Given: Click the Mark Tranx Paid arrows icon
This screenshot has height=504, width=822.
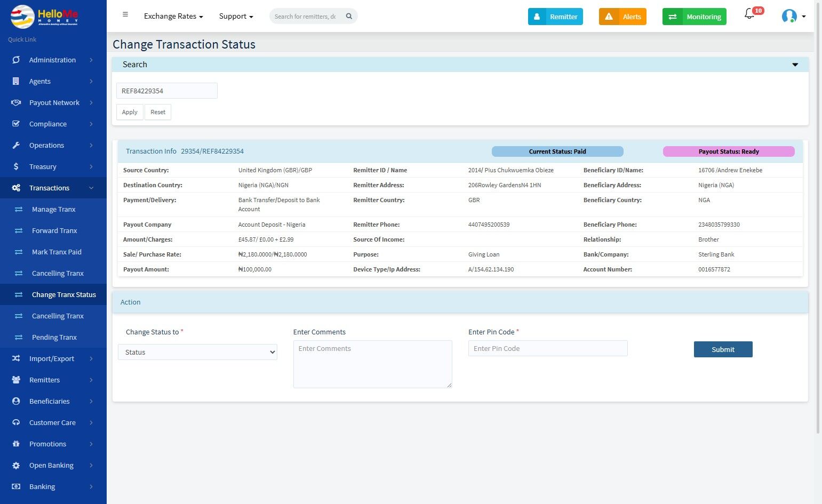Looking at the screenshot, I should point(19,252).
